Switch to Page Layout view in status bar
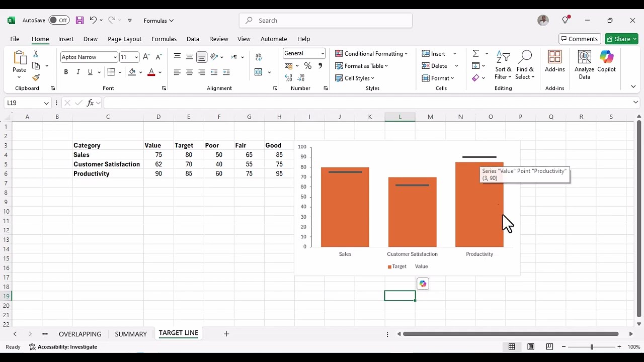The width and height of the screenshot is (644, 362). (x=531, y=347)
